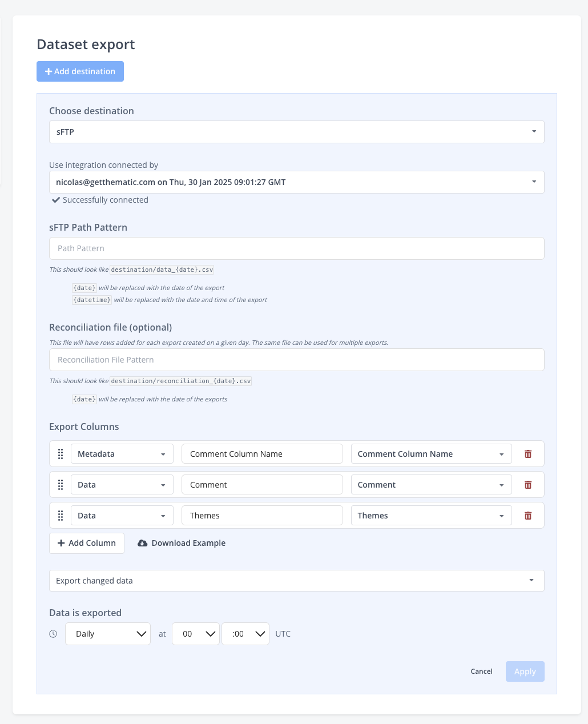Click the Cancel link

[x=481, y=671]
